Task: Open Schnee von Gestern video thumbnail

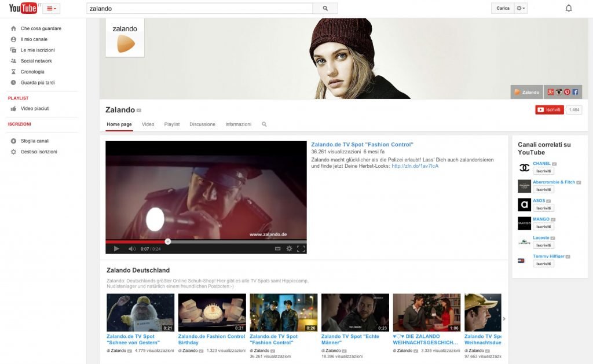Action: coord(140,312)
